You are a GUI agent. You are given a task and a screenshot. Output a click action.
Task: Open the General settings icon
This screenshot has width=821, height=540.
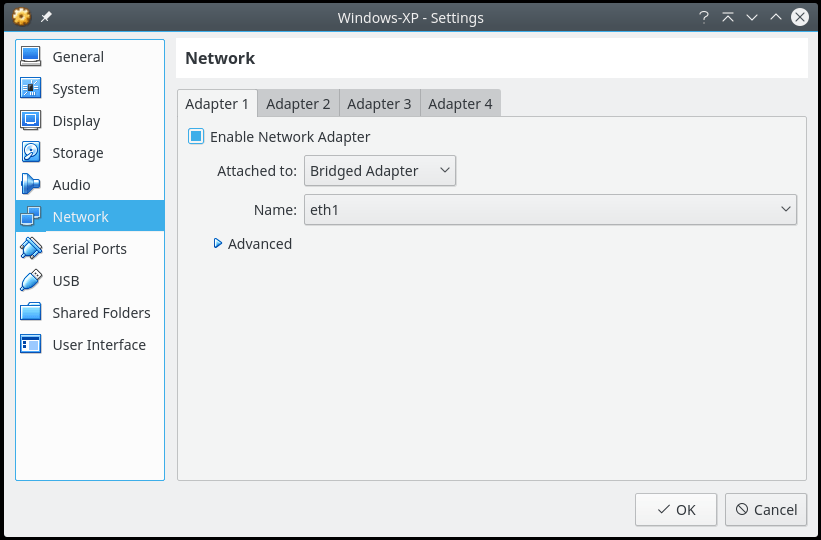coord(31,57)
